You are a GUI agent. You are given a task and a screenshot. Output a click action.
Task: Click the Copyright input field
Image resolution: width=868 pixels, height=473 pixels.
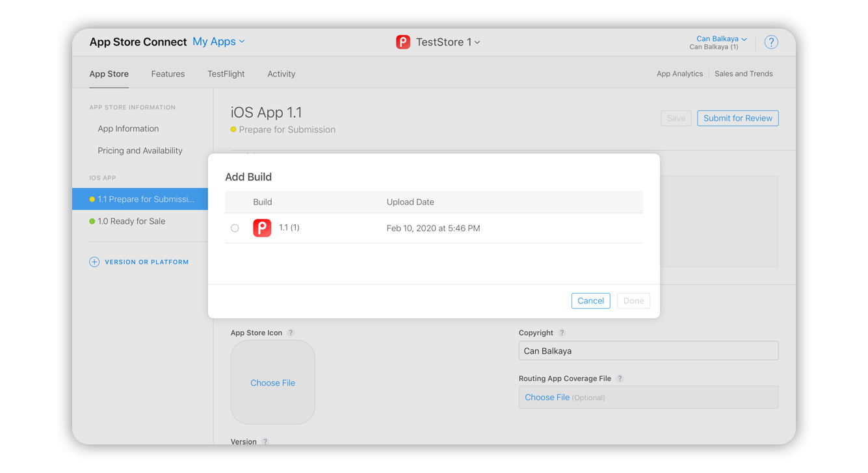648,351
